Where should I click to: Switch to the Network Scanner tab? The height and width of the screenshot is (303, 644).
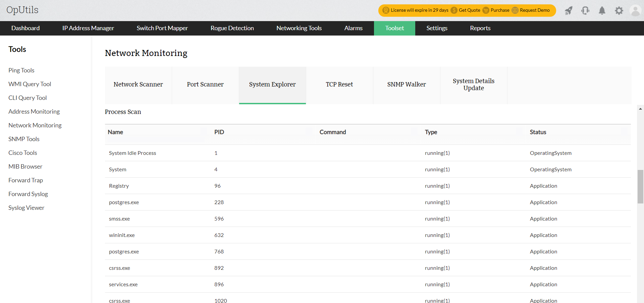click(138, 85)
